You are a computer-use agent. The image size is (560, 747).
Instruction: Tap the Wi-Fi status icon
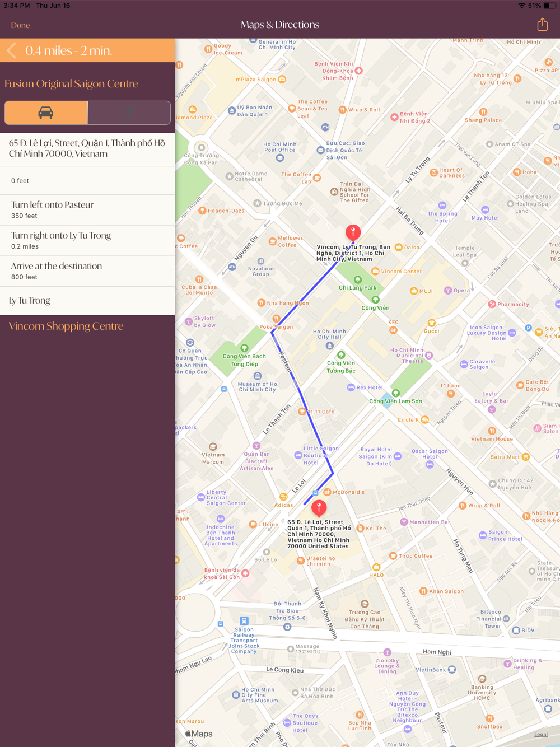click(x=522, y=6)
